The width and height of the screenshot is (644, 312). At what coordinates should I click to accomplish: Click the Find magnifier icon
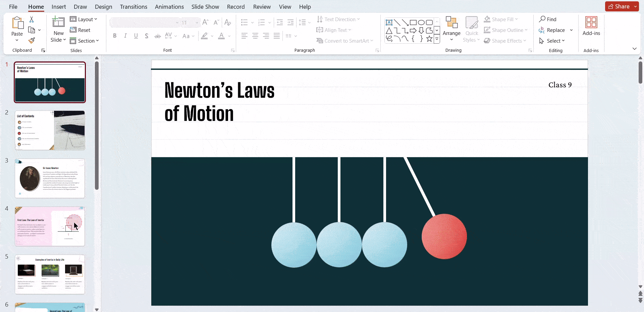[x=542, y=19]
